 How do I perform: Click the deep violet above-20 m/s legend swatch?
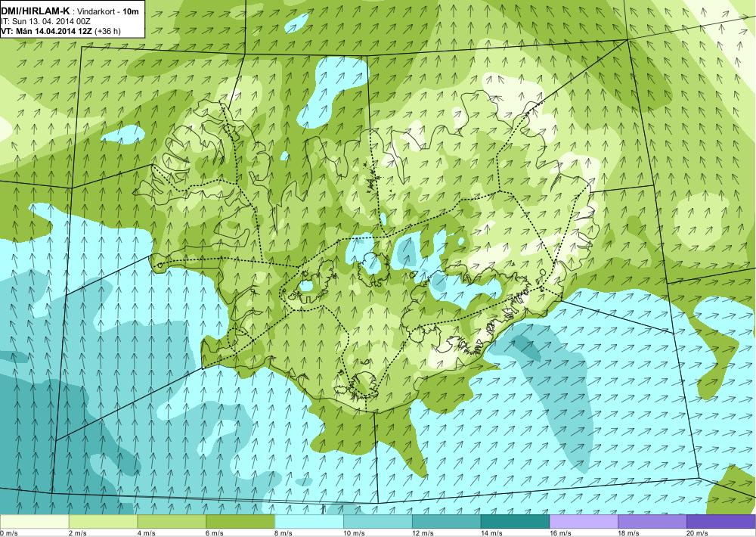tap(721, 522)
